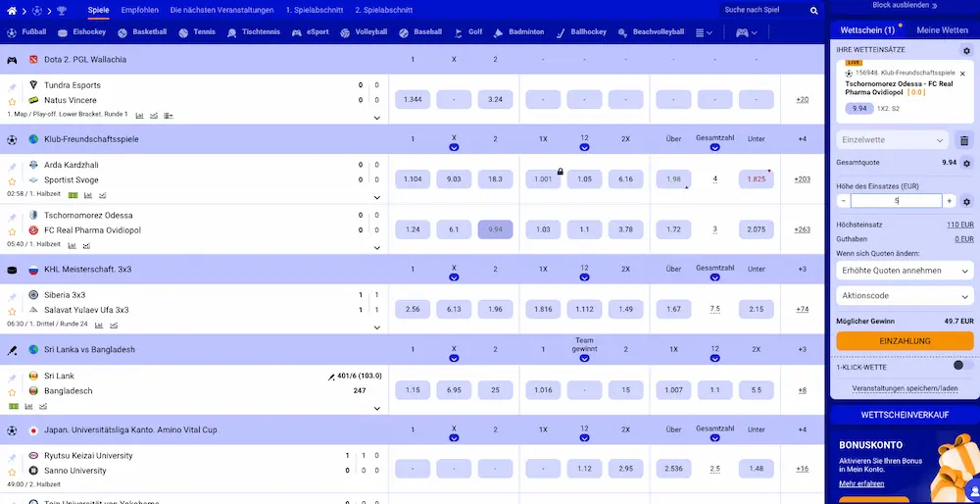This screenshot has height=504, width=980.
Task: Open the Beachvolleyball sport category
Action: point(651,32)
